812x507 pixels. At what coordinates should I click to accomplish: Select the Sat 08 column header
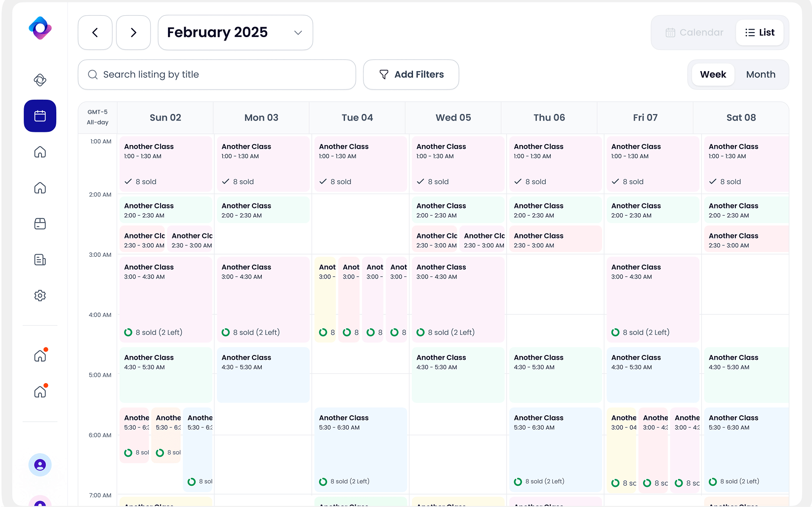(x=741, y=117)
